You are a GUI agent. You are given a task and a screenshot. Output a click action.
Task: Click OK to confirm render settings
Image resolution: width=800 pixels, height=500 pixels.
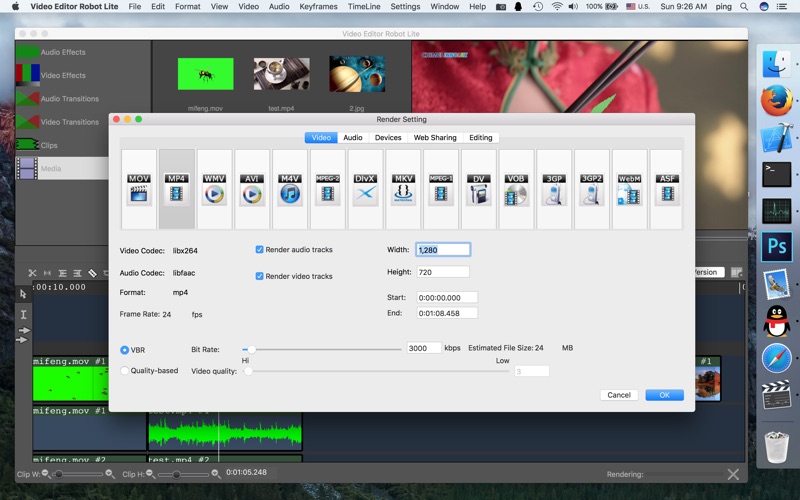[x=664, y=395]
